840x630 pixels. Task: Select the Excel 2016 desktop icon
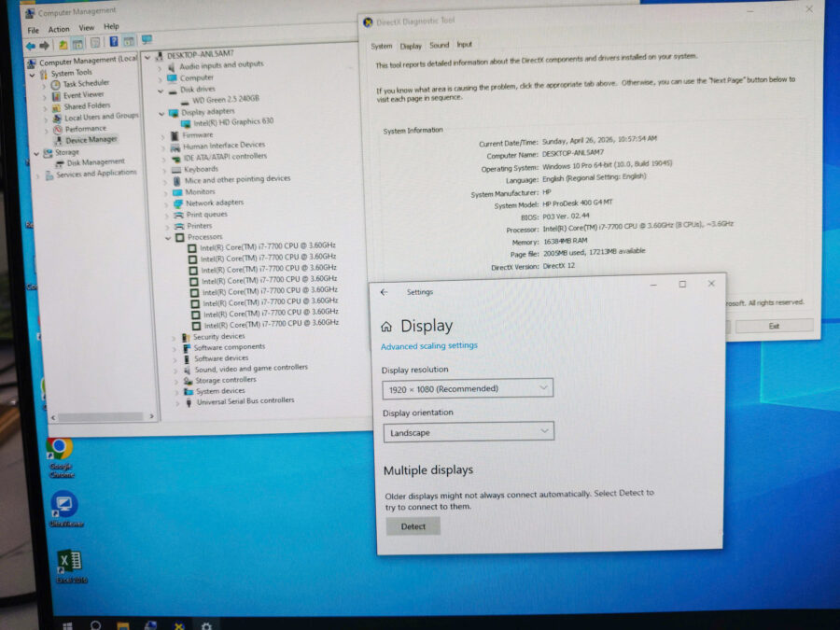coord(71,566)
